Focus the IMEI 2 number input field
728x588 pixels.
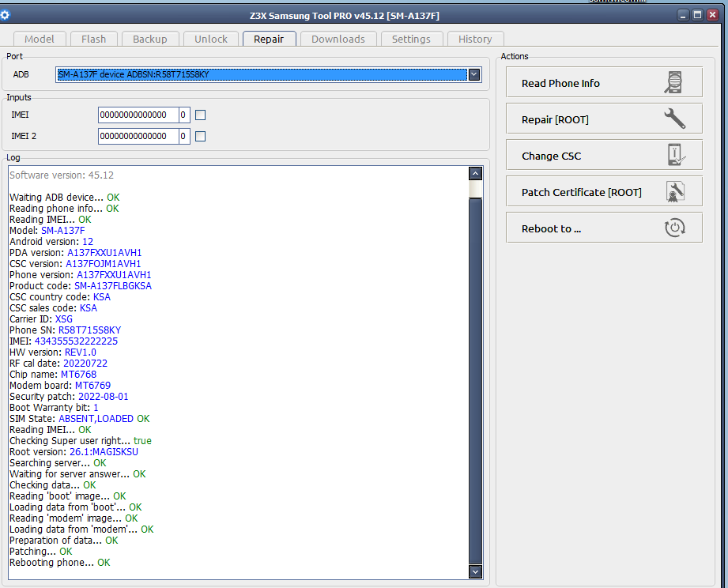pos(138,136)
